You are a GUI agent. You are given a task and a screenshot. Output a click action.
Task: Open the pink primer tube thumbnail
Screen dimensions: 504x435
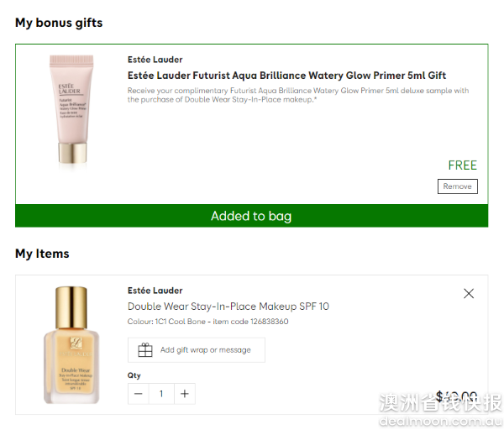click(71, 110)
